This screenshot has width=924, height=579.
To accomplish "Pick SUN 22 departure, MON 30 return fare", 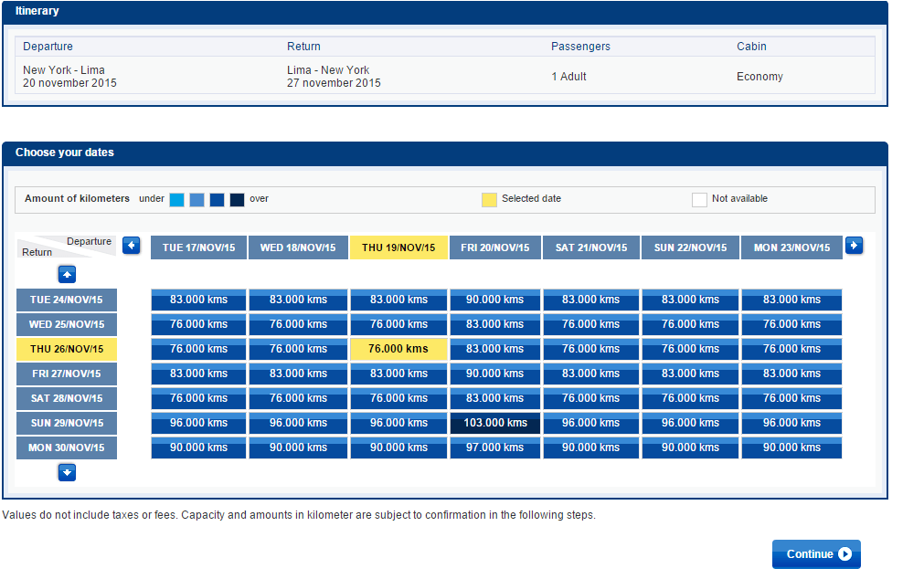I will click(690, 448).
